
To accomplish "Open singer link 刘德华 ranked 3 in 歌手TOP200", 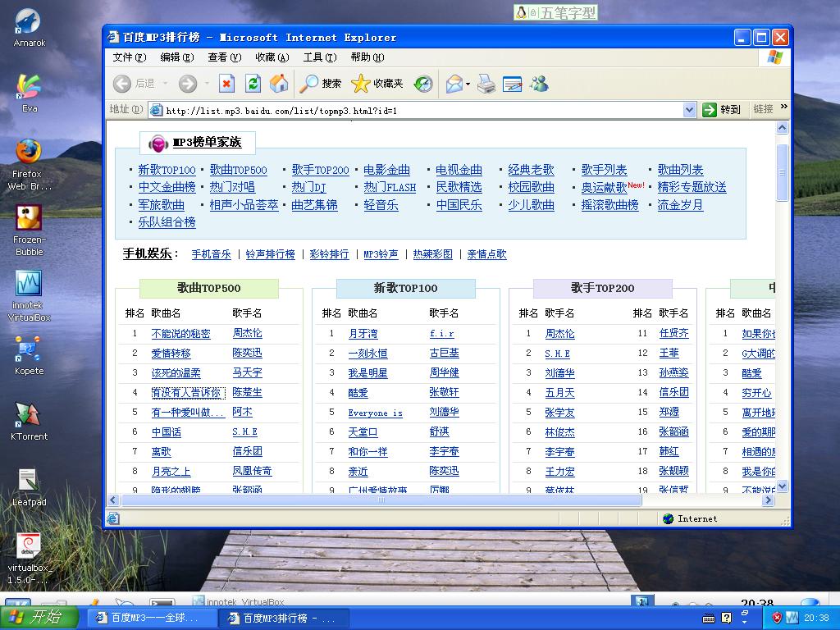I will point(559,373).
